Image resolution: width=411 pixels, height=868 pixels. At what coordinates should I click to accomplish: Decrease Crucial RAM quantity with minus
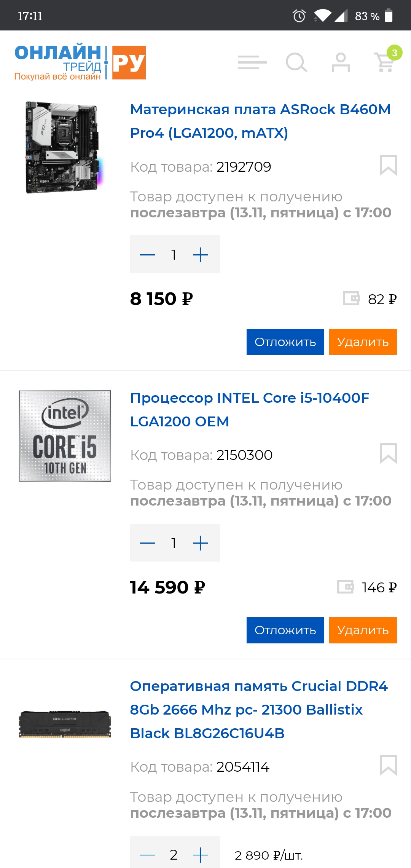click(148, 855)
